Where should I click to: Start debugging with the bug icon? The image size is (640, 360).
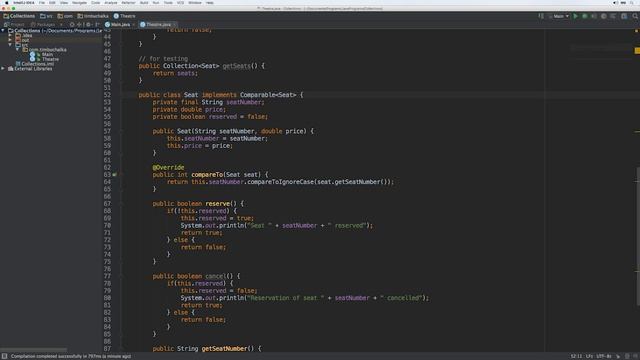pyautogui.click(x=584, y=16)
